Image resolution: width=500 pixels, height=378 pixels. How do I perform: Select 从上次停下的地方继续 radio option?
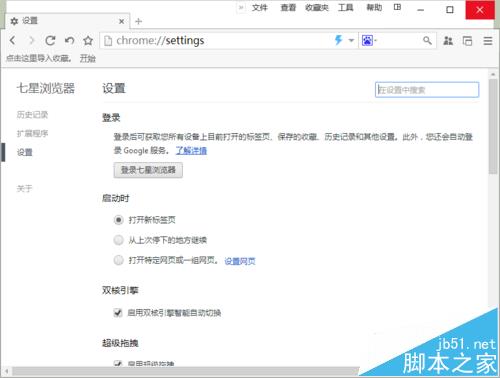pos(118,240)
